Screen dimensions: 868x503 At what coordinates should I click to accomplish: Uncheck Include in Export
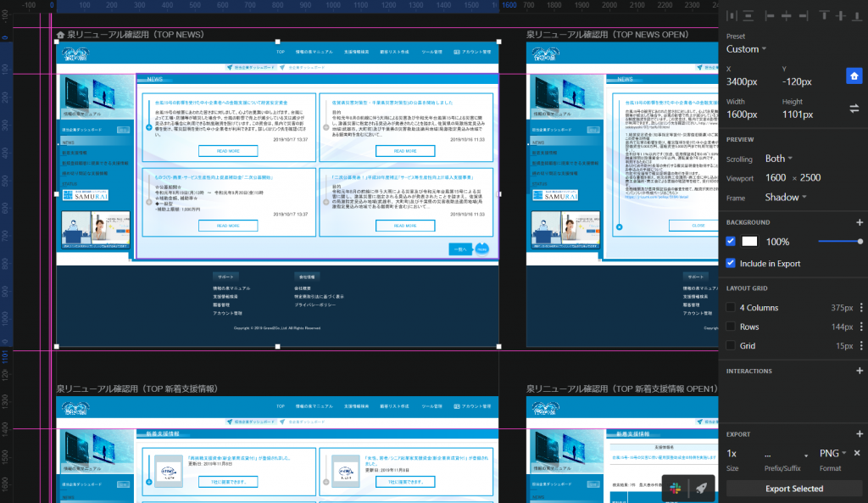pyautogui.click(x=732, y=264)
